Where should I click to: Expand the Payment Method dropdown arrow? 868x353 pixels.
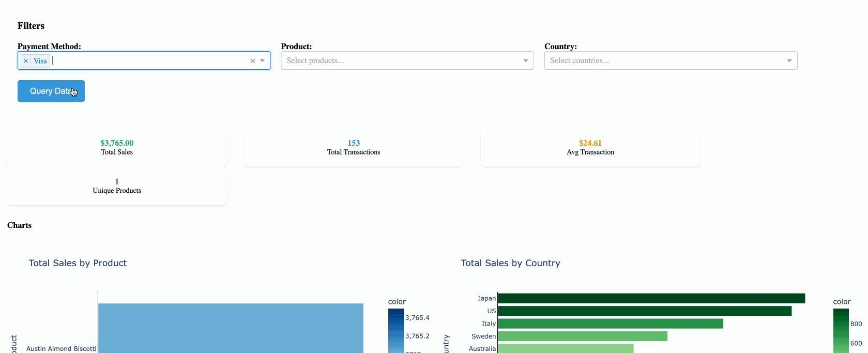[263, 61]
